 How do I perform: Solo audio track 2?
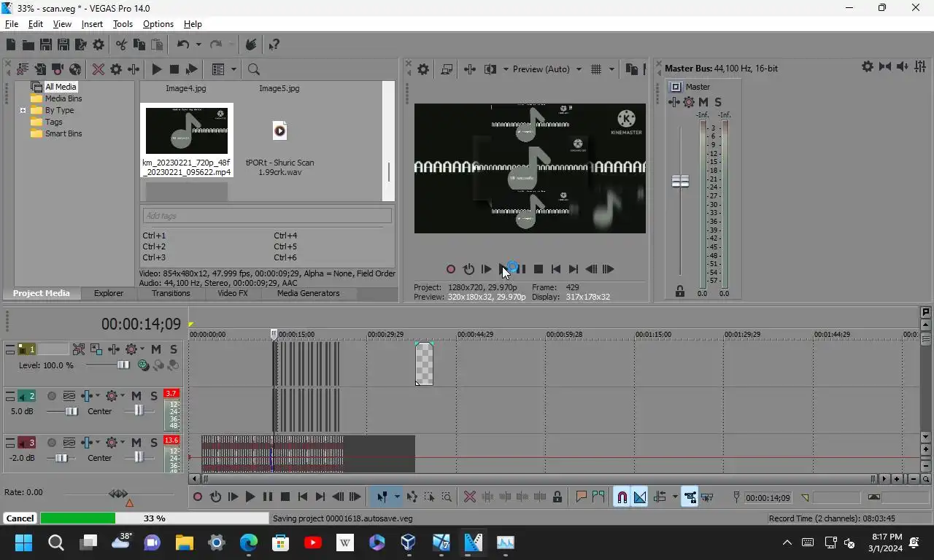click(x=154, y=396)
